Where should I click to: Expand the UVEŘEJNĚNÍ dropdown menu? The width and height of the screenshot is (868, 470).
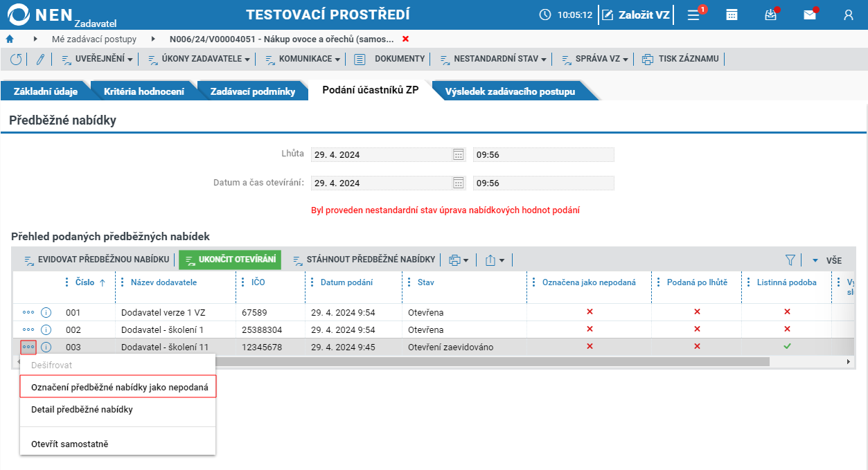click(97, 60)
